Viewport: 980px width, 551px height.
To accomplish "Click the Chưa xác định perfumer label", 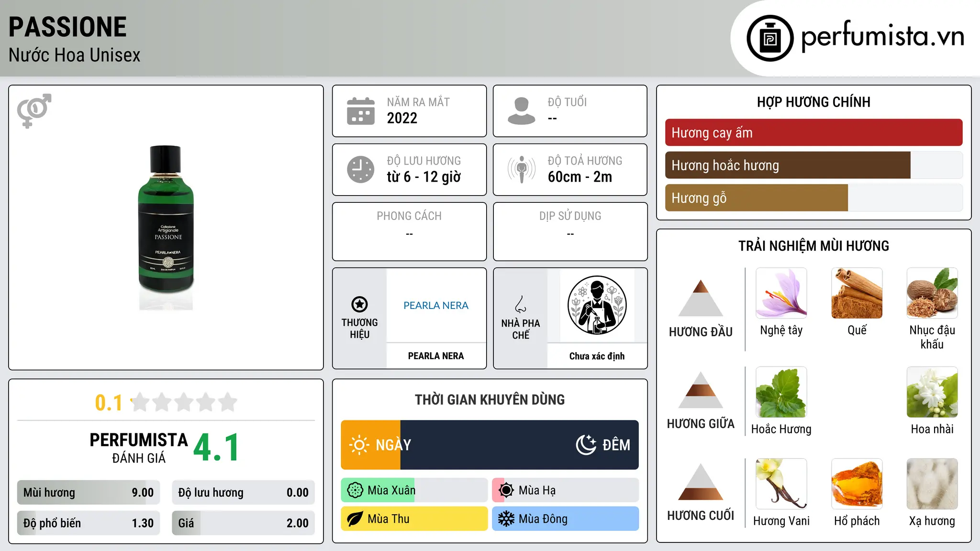I will tap(597, 356).
